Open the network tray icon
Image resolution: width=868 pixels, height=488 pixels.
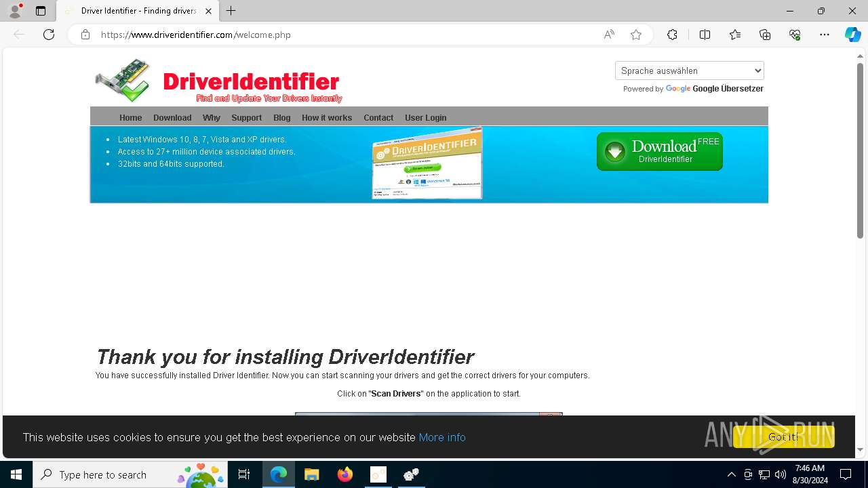764,474
